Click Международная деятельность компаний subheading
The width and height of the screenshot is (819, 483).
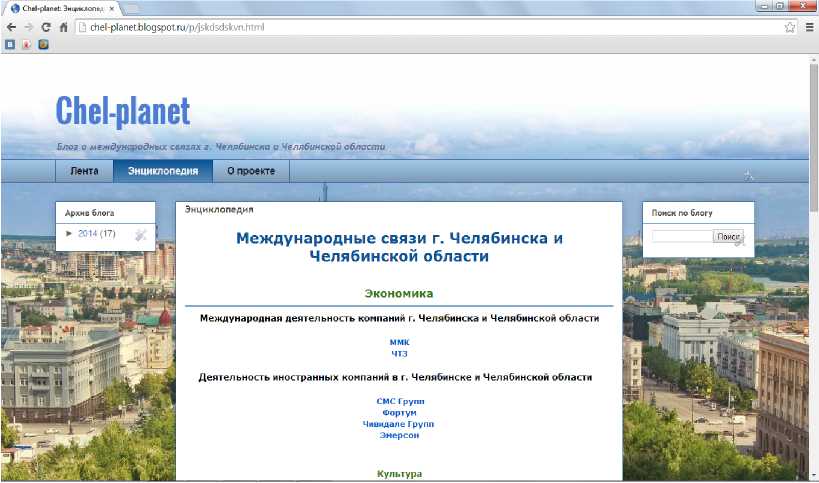[x=400, y=318]
